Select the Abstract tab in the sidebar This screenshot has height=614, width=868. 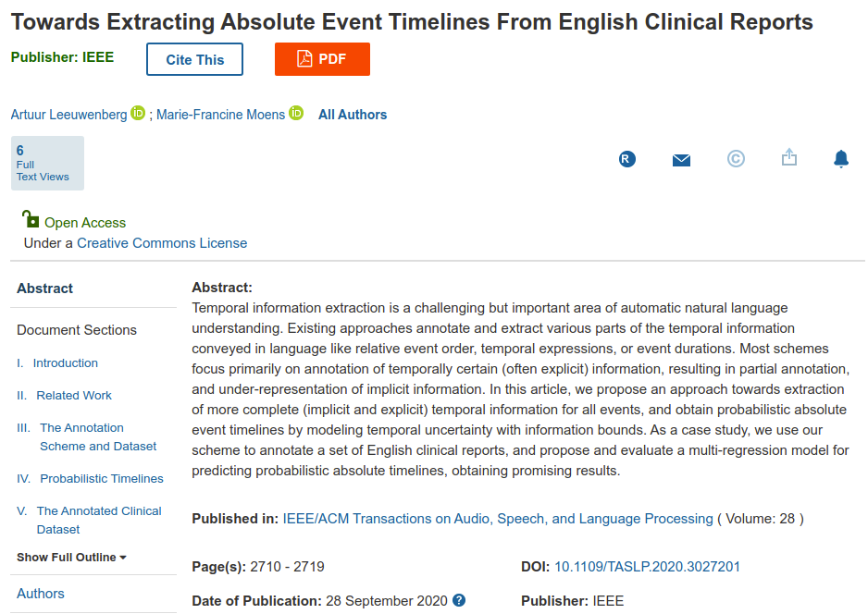click(x=44, y=288)
